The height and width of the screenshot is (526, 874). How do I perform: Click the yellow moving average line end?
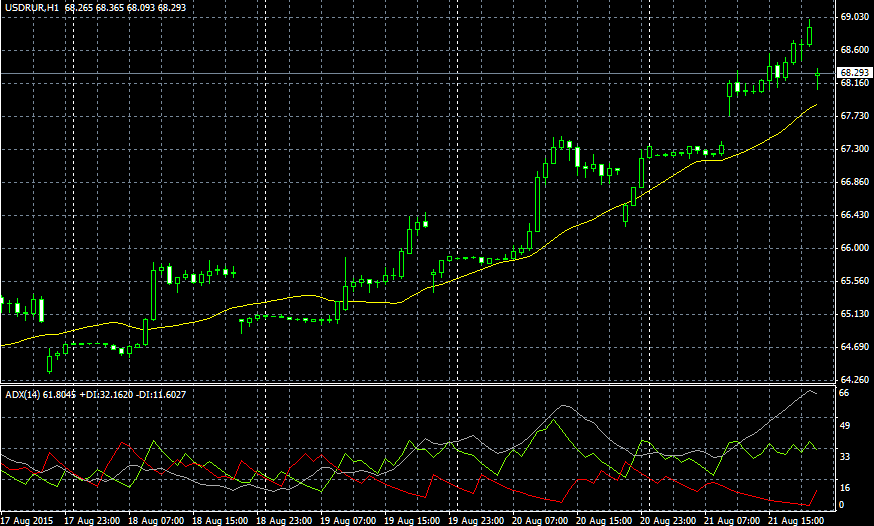click(x=817, y=105)
